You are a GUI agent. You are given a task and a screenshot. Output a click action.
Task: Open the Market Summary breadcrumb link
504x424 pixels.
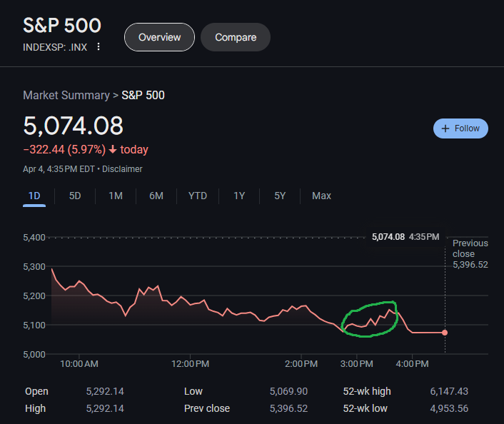(x=66, y=96)
